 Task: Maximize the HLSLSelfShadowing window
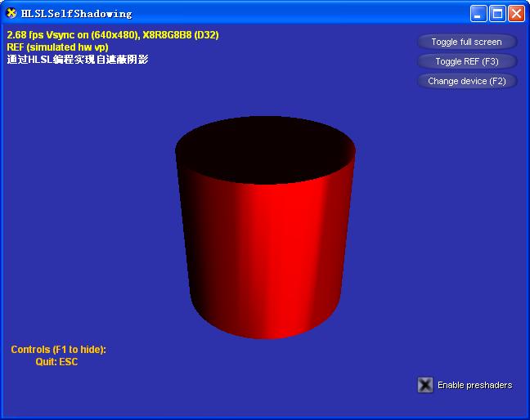tap(497, 14)
